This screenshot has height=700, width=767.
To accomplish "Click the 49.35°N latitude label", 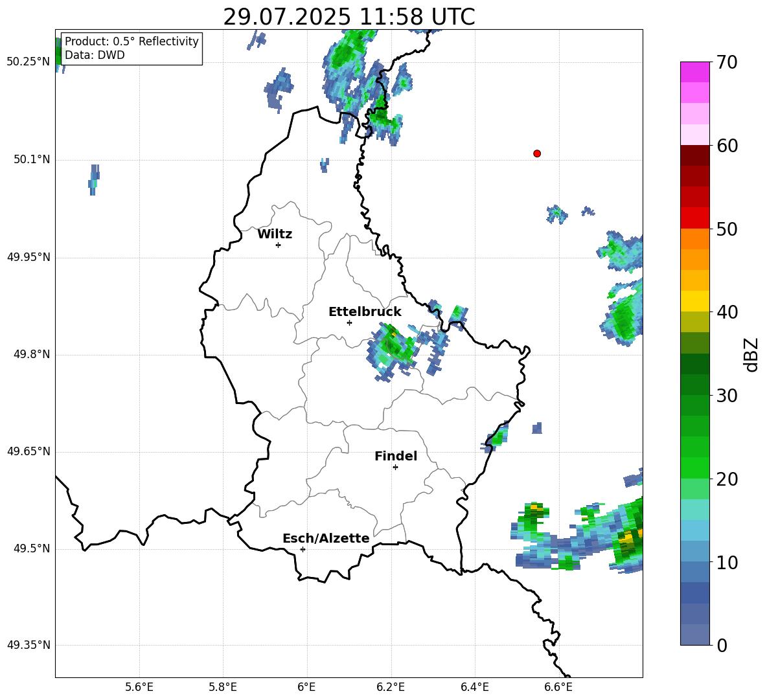I will click(x=29, y=645).
